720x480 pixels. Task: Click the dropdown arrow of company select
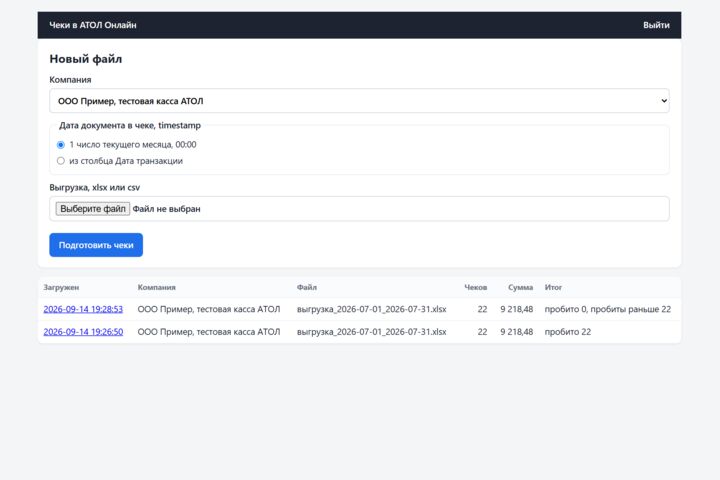point(664,101)
